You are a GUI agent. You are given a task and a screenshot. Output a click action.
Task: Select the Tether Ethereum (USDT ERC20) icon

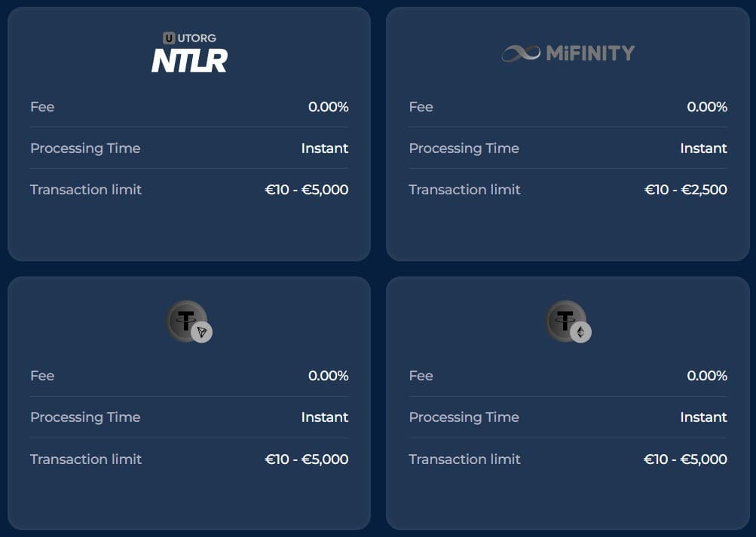click(x=568, y=322)
